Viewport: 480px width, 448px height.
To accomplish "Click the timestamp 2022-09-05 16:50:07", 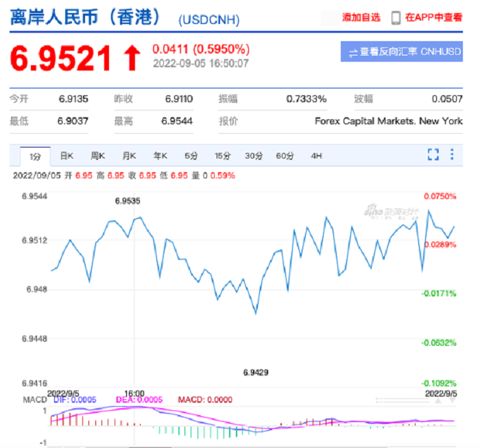I will click(x=200, y=63).
